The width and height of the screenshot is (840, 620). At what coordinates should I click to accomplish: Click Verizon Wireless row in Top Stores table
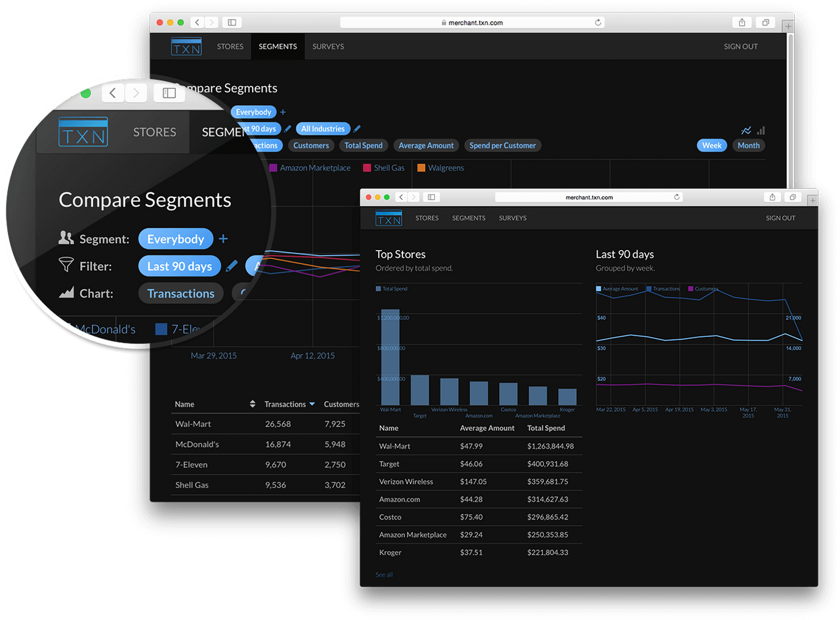click(x=478, y=481)
